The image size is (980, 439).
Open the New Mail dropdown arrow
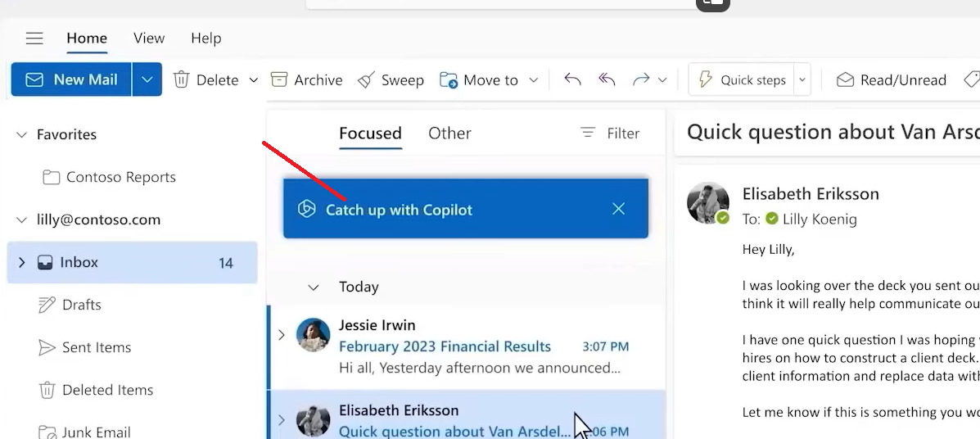[x=147, y=79]
